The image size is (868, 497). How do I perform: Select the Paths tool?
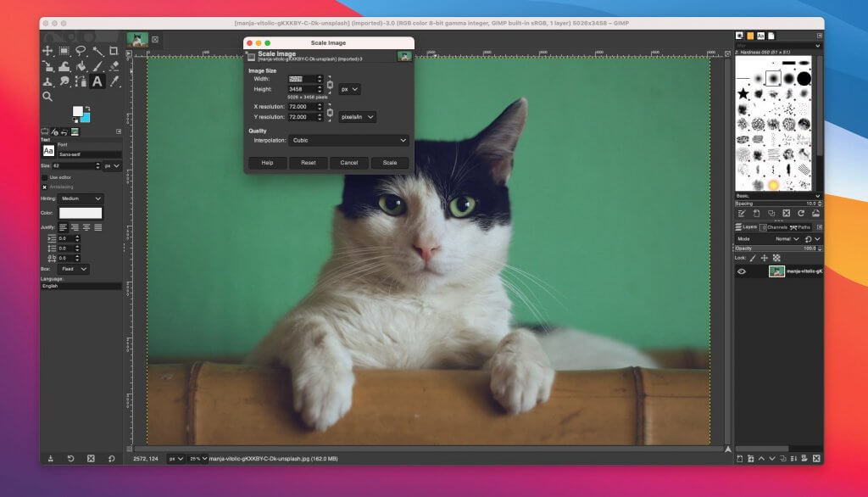81,81
